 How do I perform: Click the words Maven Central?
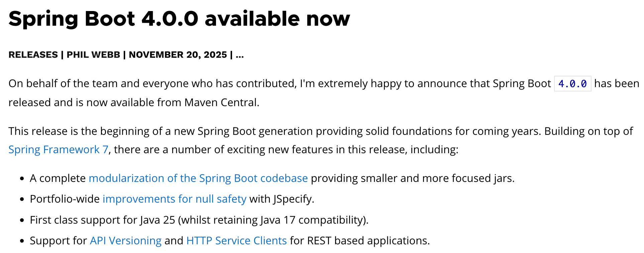[221, 102]
